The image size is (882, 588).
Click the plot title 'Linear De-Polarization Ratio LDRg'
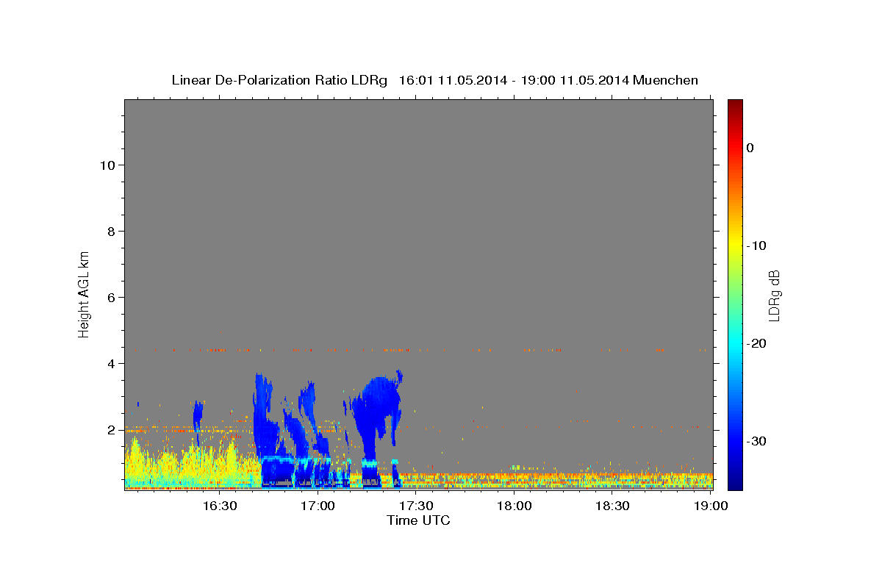(279, 80)
